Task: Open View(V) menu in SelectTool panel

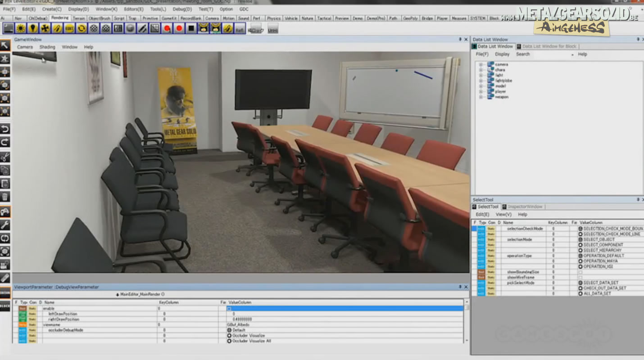Action: pos(503,215)
